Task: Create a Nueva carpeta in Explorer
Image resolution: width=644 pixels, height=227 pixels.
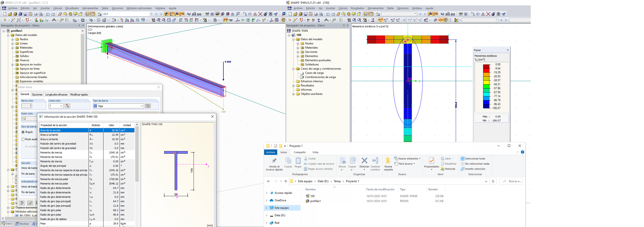Action: [x=388, y=164]
